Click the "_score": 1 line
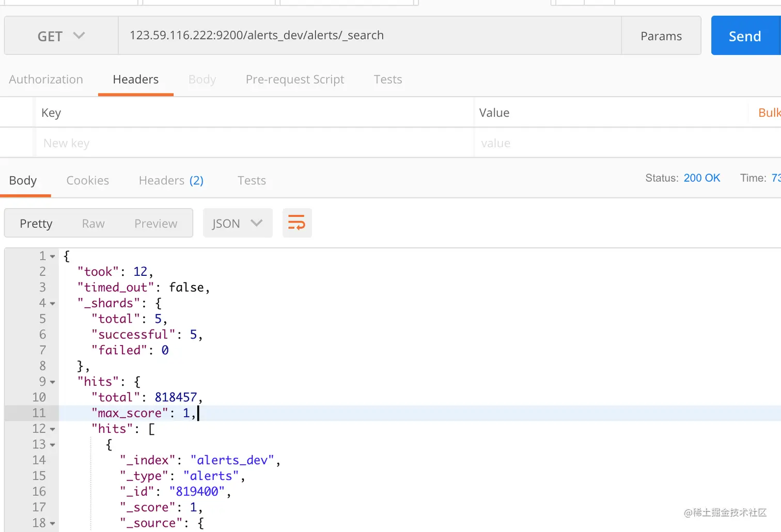The image size is (781, 532). 161,507
